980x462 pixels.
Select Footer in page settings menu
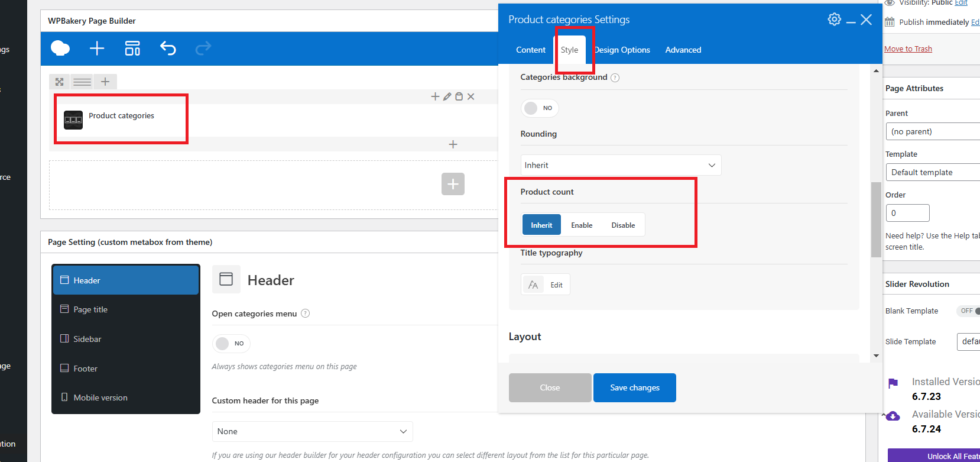click(x=126, y=369)
